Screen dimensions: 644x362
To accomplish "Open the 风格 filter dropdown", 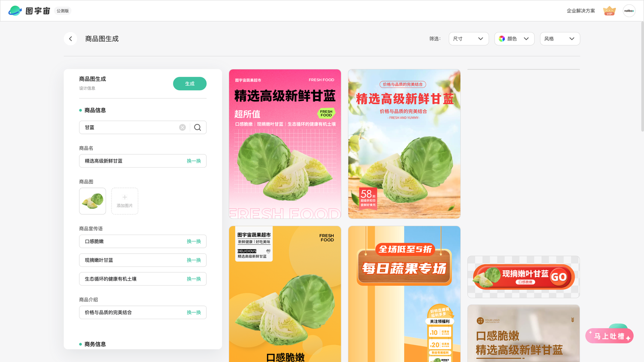I will pyautogui.click(x=560, y=39).
